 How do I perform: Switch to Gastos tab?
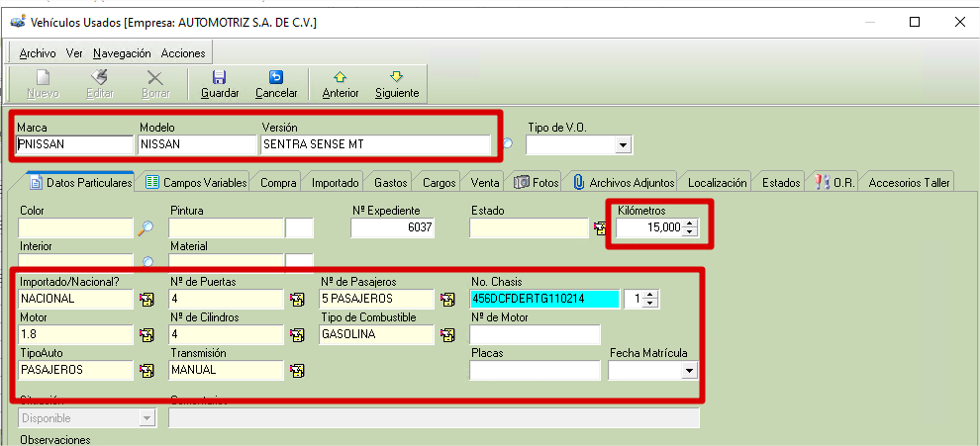point(391,182)
